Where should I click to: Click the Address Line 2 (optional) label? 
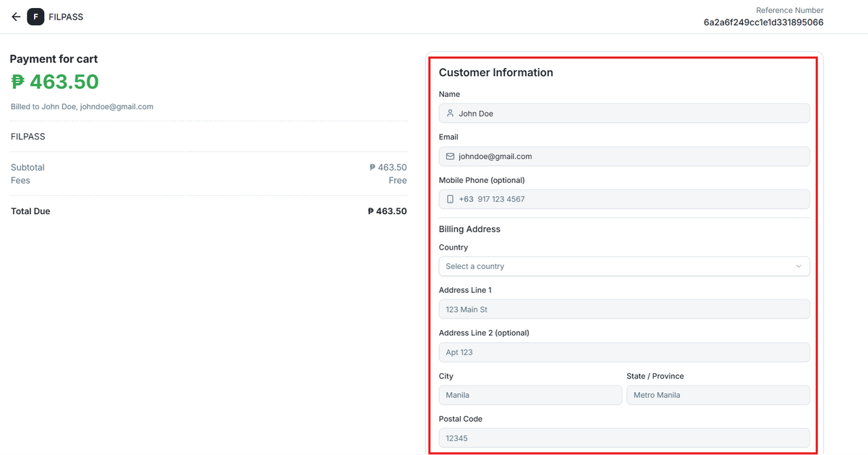(484, 333)
